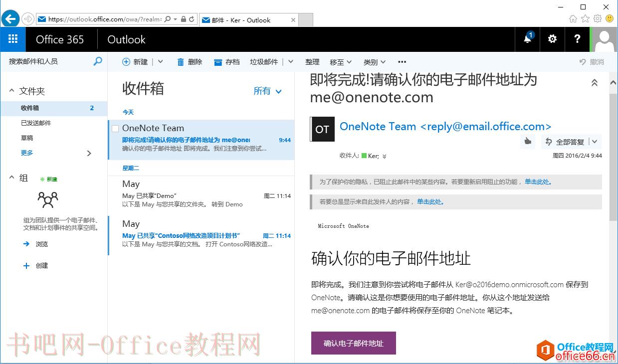Click 单击此处 to always show sender content

(430, 201)
